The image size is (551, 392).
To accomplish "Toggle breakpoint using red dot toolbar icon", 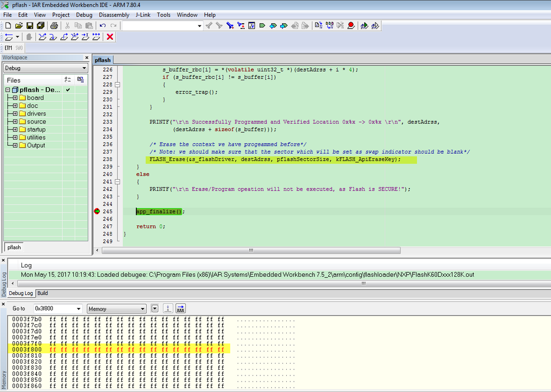I will (351, 25).
